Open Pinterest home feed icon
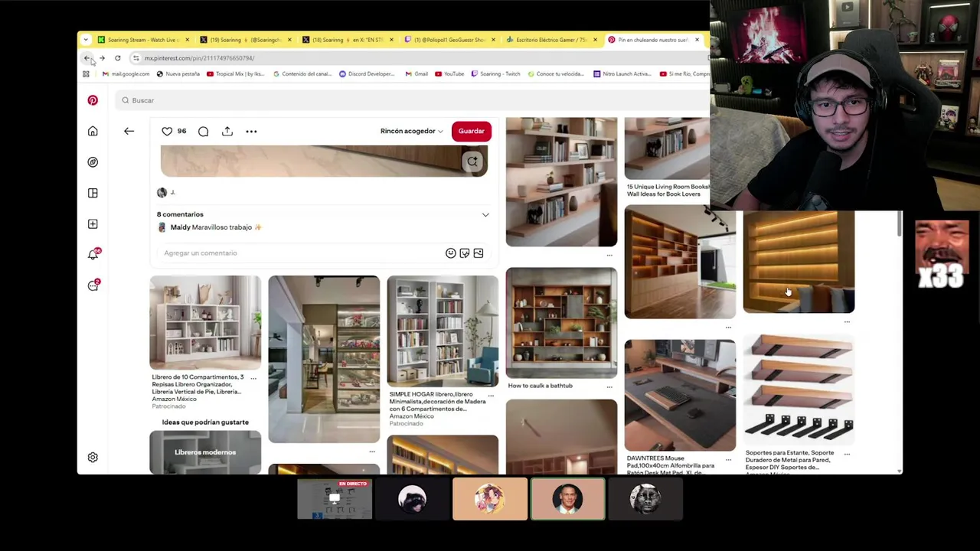The width and height of the screenshot is (980, 551). pyautogui.click(x=93, y=132)
